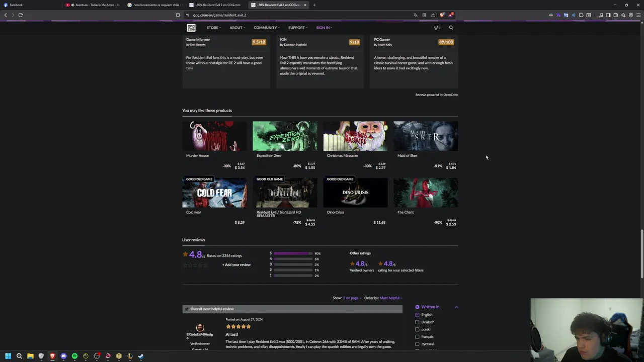Open the OpenCritic reviews link
Image resolution: width=644 pixels, height=362 pixels.
click(451, 95)
